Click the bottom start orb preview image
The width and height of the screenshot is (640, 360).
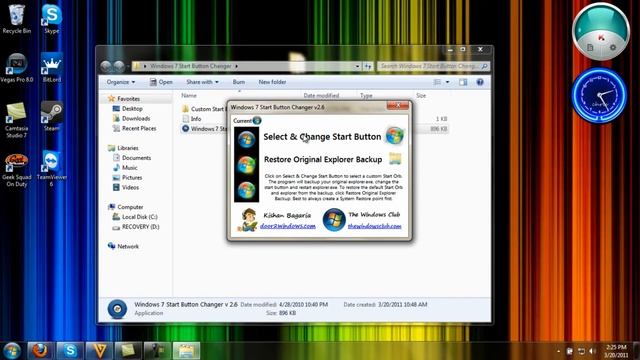[247, 190]
